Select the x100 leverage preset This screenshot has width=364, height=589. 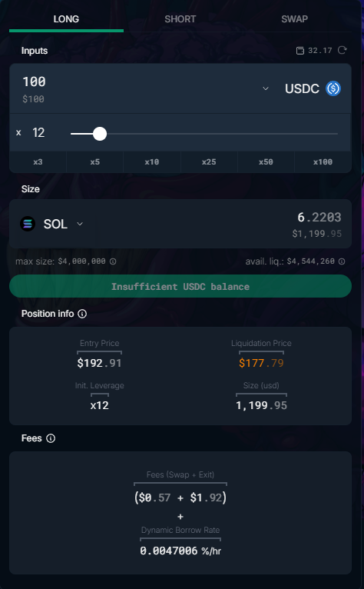click(323, 162)
